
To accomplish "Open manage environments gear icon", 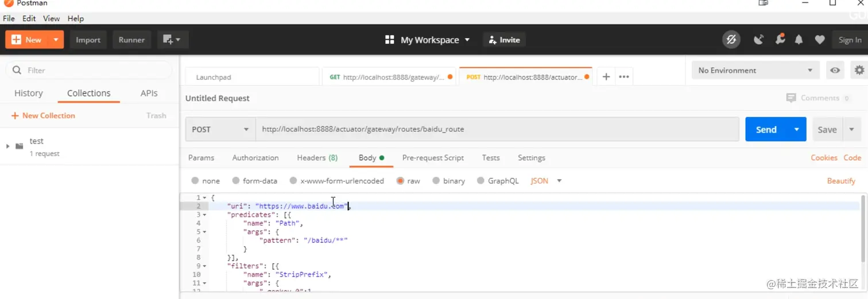I will 859,70.
